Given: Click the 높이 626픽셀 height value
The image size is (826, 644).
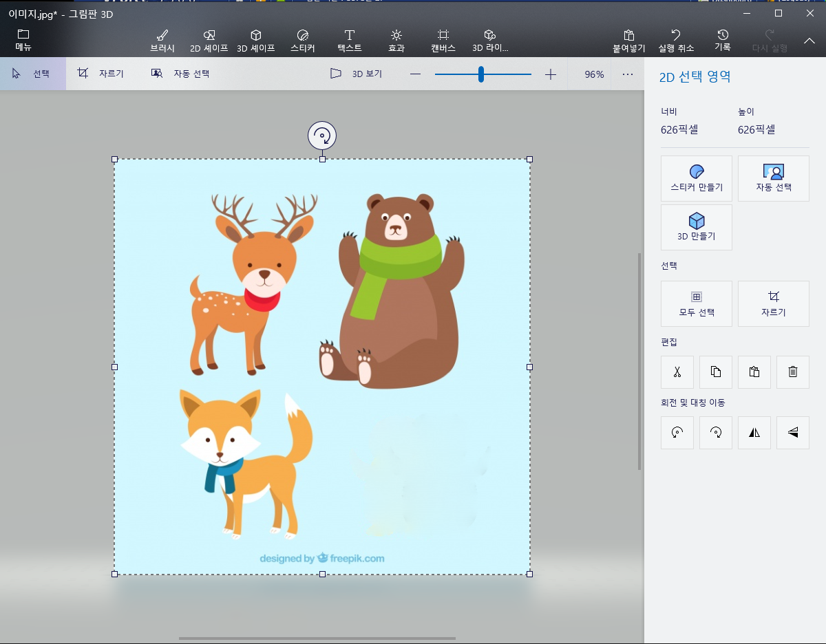Looking at the screenshot, I should click(x=757, y=129).
